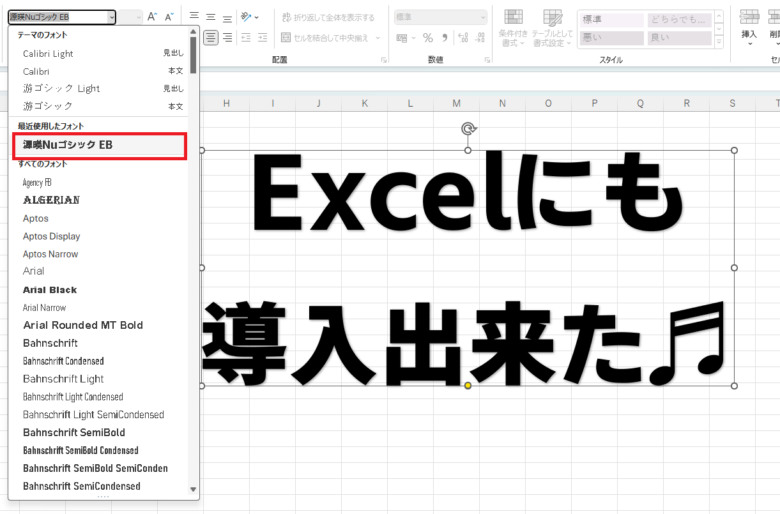Expand the cell styles gallery
Image resolution: width=780 pixels, height=514 pixels.
tap(718, 39)
